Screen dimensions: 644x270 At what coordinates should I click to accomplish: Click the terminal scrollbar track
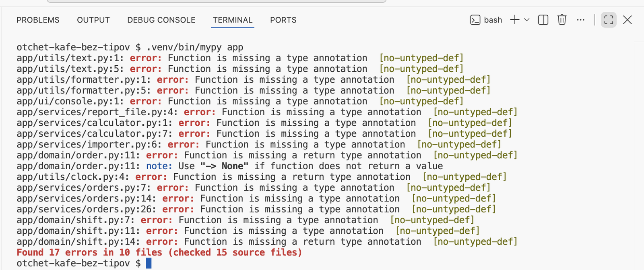click(638, 155)
